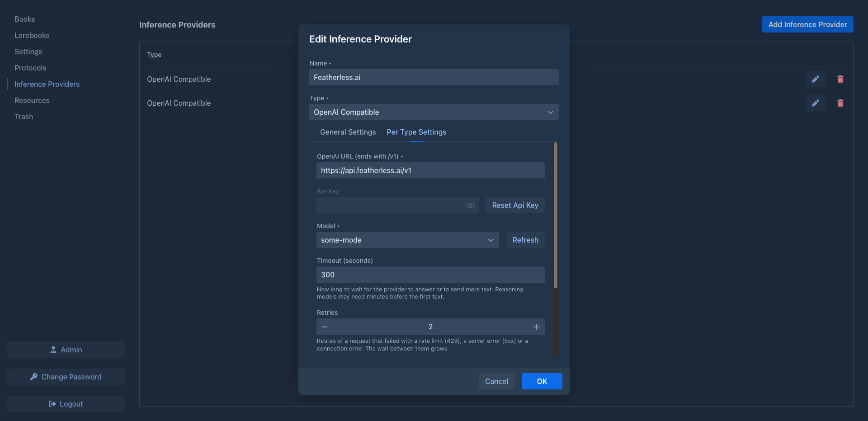Viewport: 868px width, 421px height.
Task: Decrease retries with the minus button
Action: pyautogui.click(x=325, y=327)
